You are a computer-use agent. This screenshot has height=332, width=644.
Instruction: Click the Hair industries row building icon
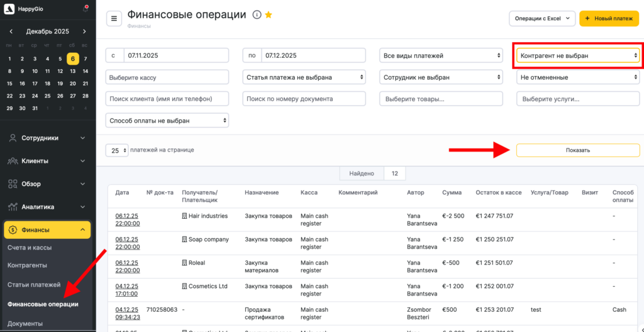[x=184, y=216]
